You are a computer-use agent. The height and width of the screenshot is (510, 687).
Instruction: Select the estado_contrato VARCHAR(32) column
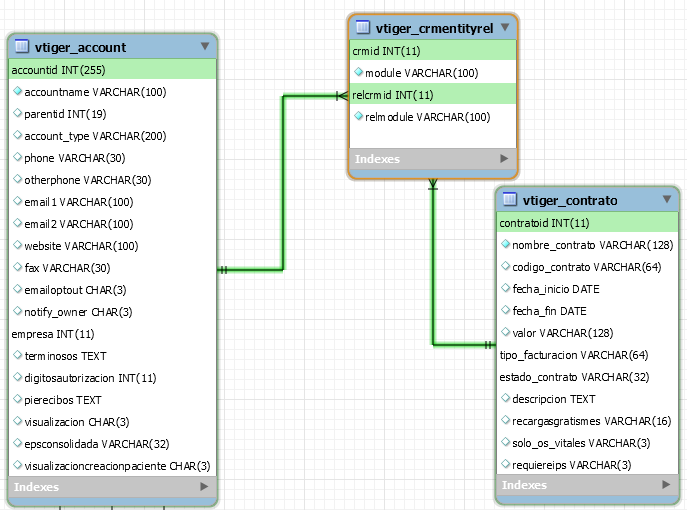point(587,377)
